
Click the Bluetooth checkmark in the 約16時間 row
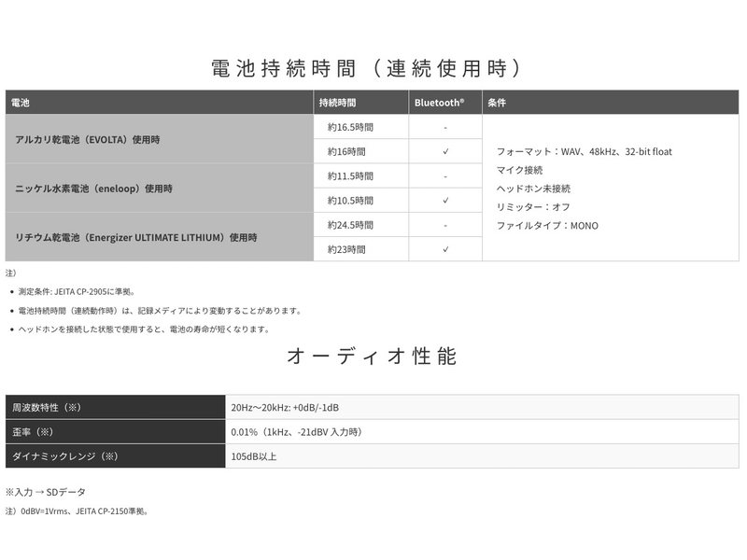[x=445, y=151]
